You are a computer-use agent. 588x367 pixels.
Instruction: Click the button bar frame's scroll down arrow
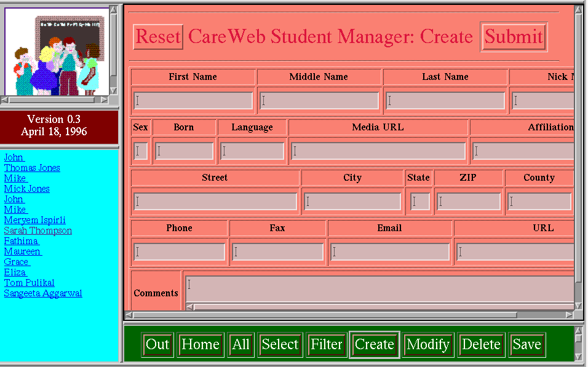point(579,357)
